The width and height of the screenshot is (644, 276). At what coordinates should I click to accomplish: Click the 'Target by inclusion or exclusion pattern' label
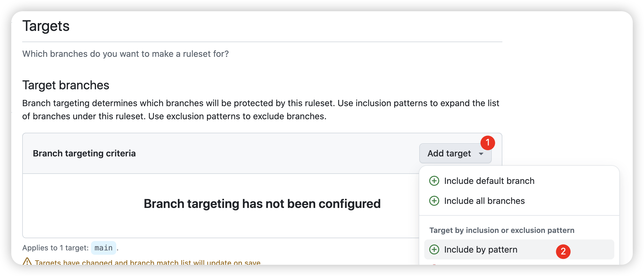[x=502, y=230]
